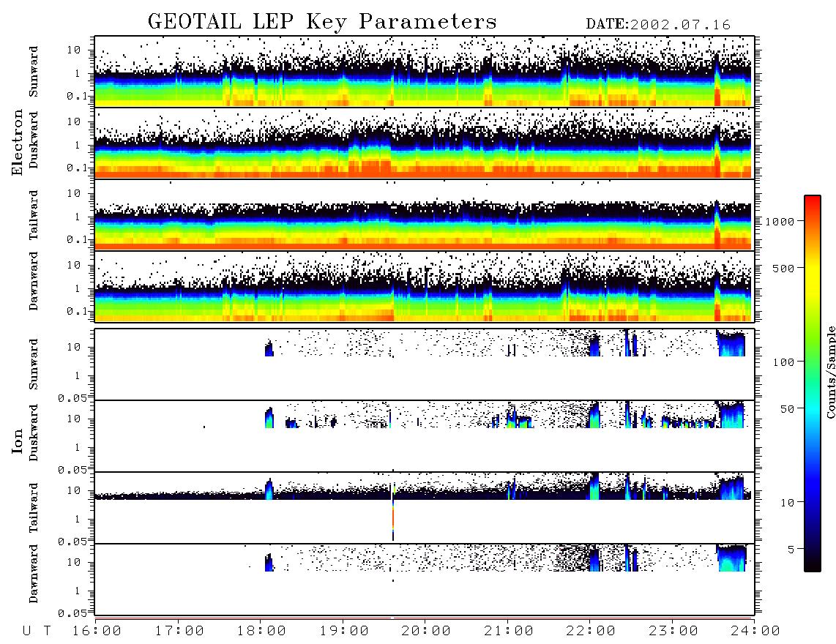
Task: Select the 21:00 time tick label
Action: [x=510, y=632]
